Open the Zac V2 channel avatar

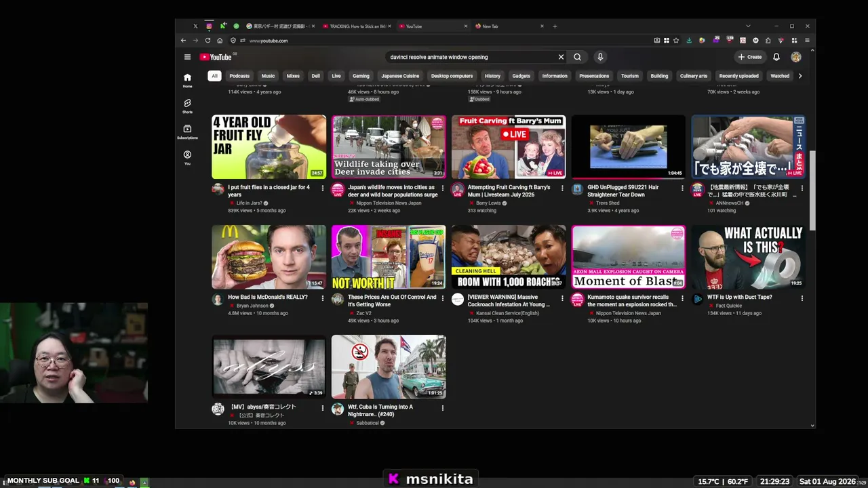click(x=338, y=299)
